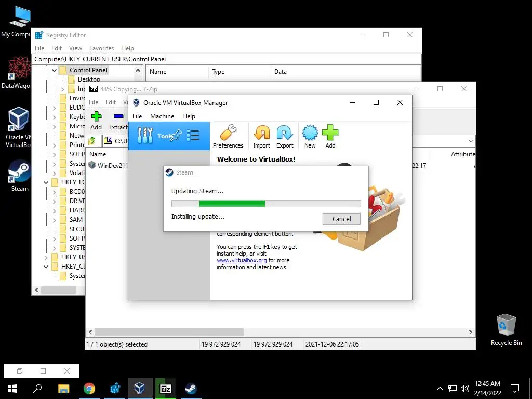The height and width of the screenshot is (399, 532).
Task: Collapse the HKEY_LOCAL_MACHINE registry branch
Action: click(46, 182)
